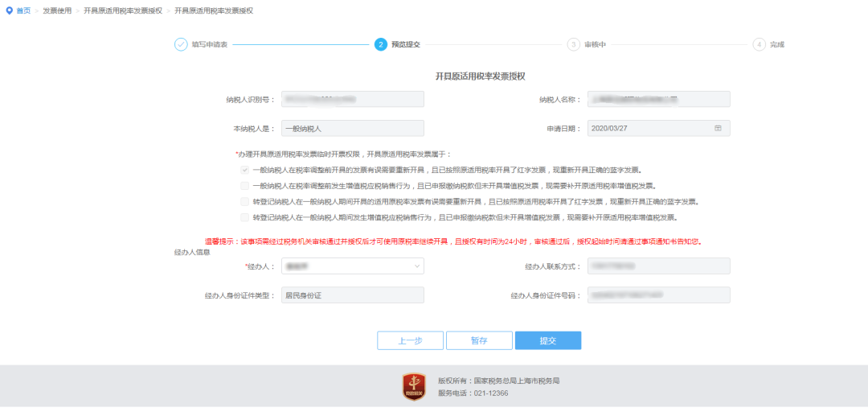Click the red 温馨提示 notice text
868x416 pixels.
453,242
